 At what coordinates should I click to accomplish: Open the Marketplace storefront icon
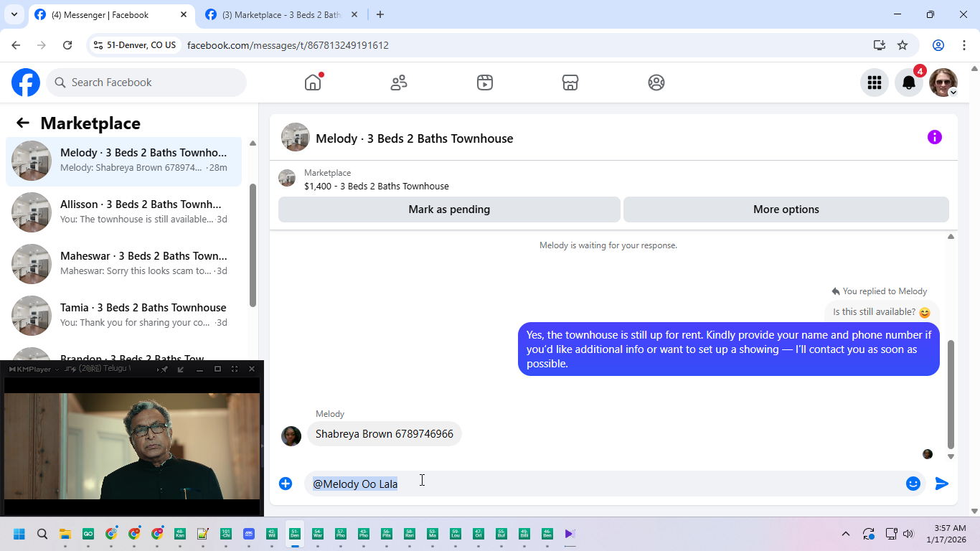570,83
